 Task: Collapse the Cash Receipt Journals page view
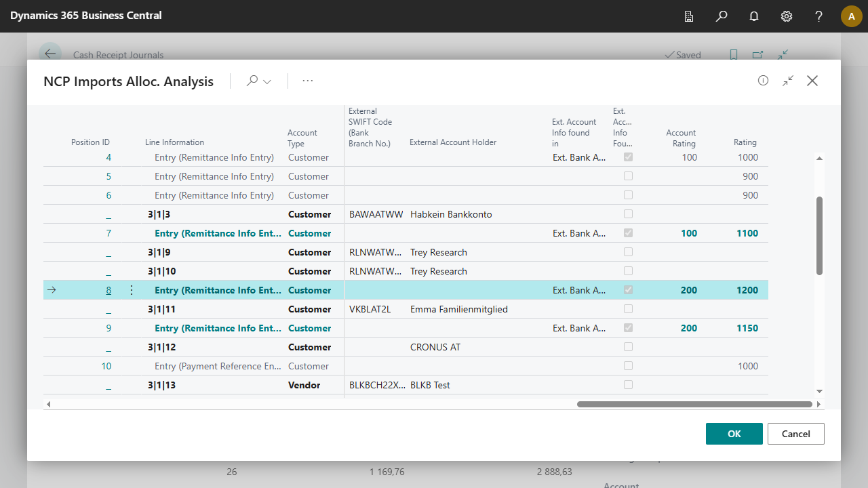(x=783, y=55)
